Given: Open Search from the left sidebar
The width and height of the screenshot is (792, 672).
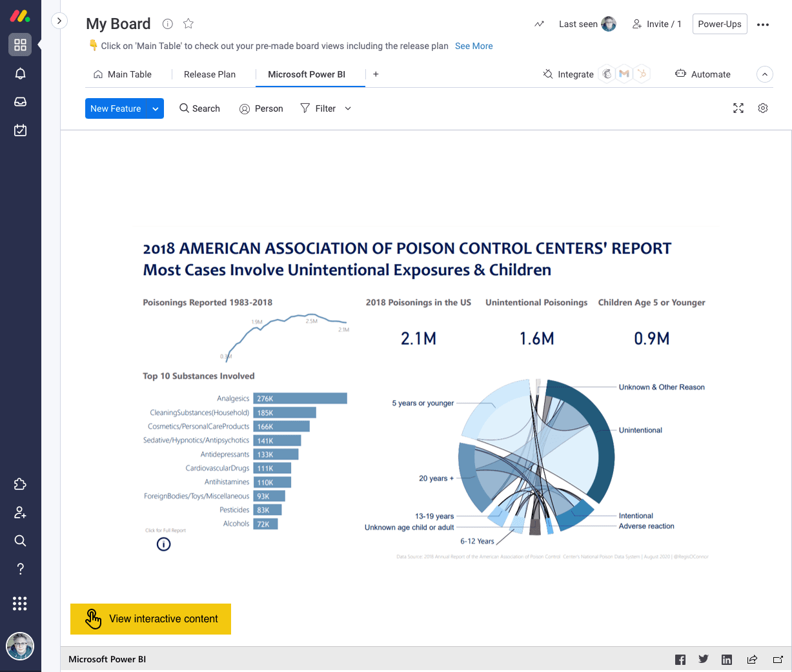Looking at the screenshot, I should pyautogui.click(x=20, y=540).
